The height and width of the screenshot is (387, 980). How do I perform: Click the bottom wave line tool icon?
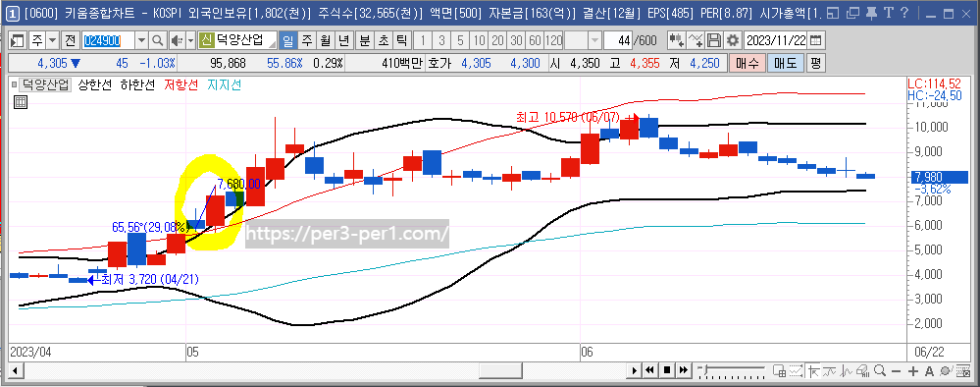(x=846, y=370)
